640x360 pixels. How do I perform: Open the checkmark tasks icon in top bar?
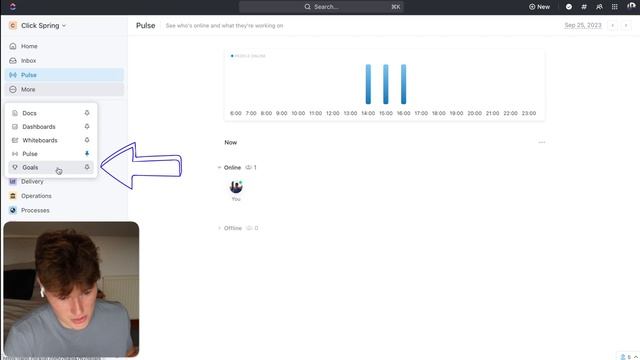[569, 7]
